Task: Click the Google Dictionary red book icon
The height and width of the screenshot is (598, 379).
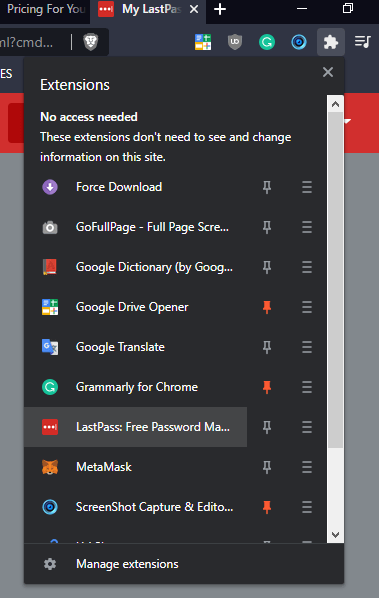Action: coord(50,267)
